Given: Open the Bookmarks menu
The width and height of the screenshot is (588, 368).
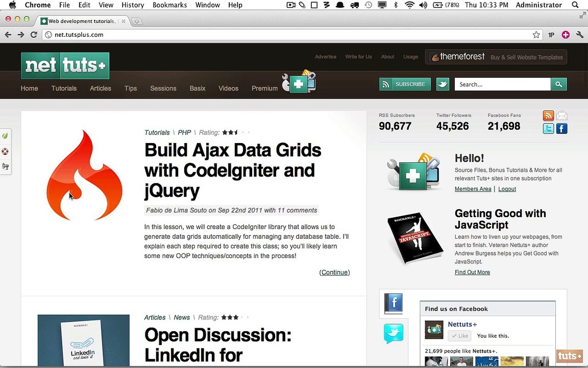Looking at the screenshot, I should coord(169,5).
